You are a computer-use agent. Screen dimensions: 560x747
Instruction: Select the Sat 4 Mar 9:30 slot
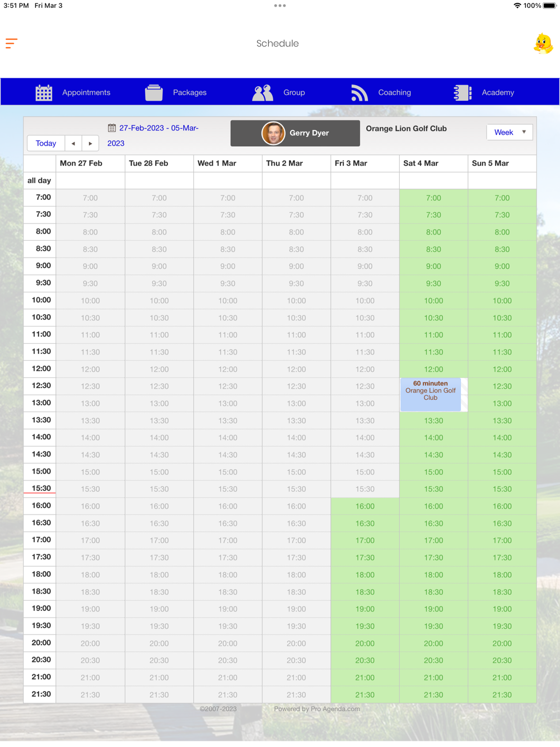tap(433, 283)
